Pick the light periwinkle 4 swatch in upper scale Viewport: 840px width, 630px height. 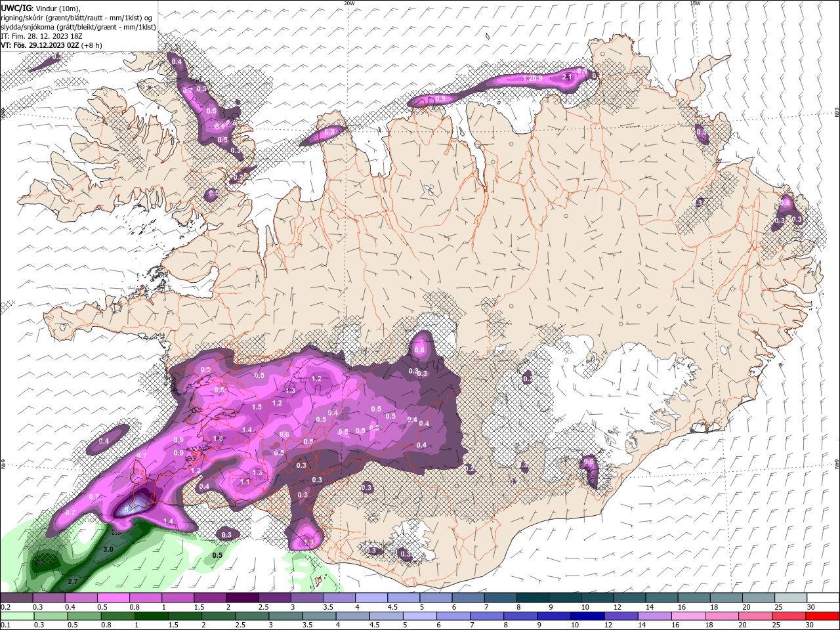(x=371, y=597)
